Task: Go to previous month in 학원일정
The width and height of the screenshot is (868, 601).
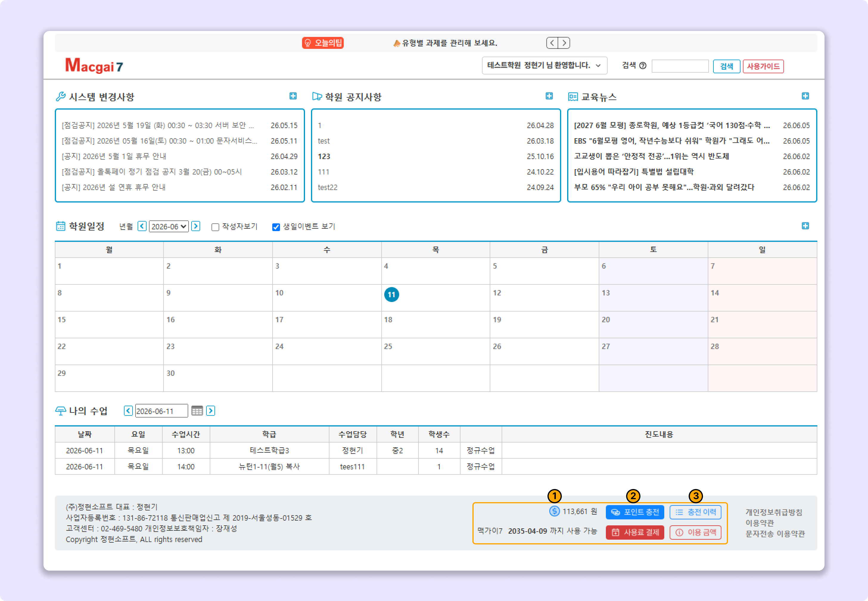Action: coord(142,226)
